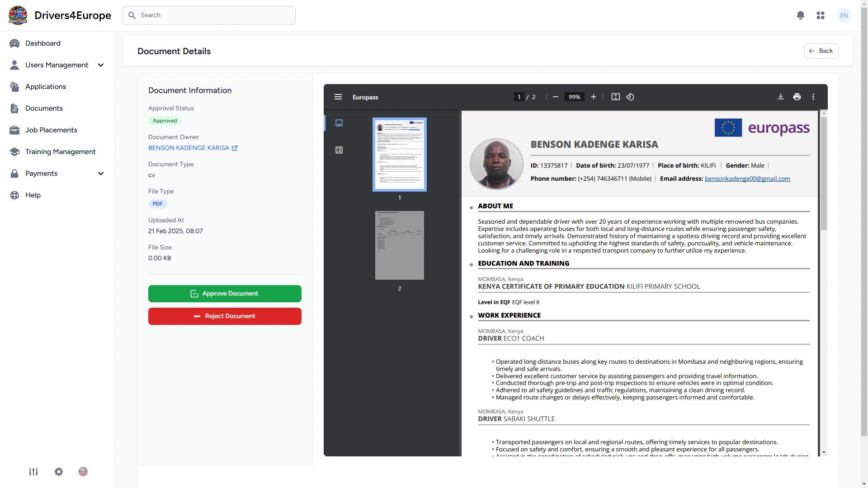Show PDF thumbnails view
The image size is (868, 488).
(x=339, y=123)
